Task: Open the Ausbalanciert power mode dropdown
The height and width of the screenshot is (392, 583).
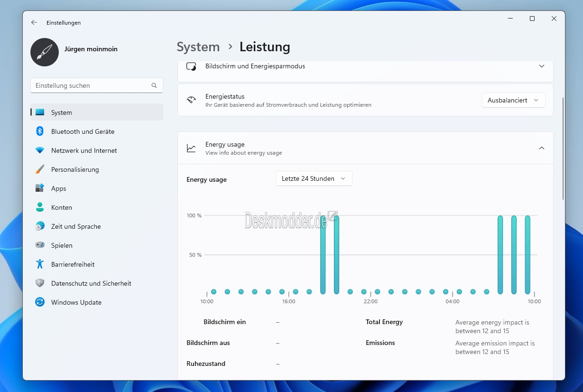Action: tap(513, 100)
